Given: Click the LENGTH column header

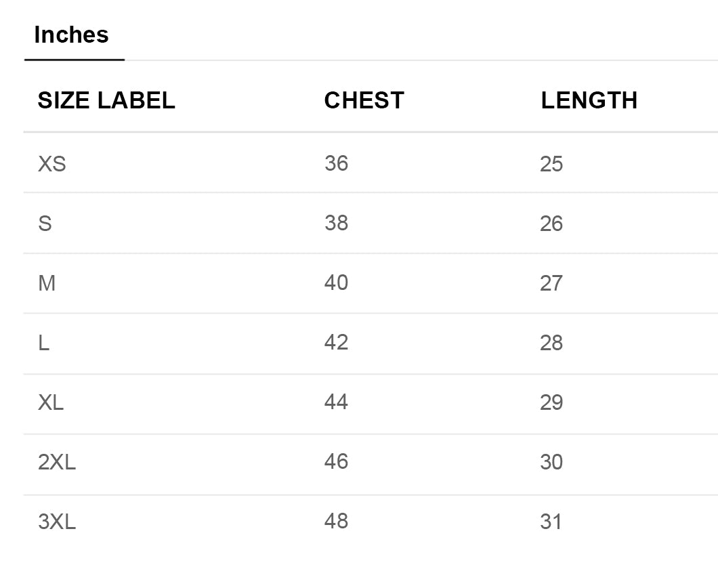Looking at the screenshot, I should point(589,100).
